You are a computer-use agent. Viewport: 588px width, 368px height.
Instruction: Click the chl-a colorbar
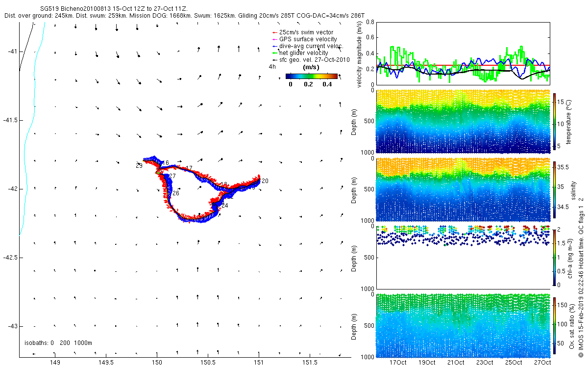click(x=555, y=257)
